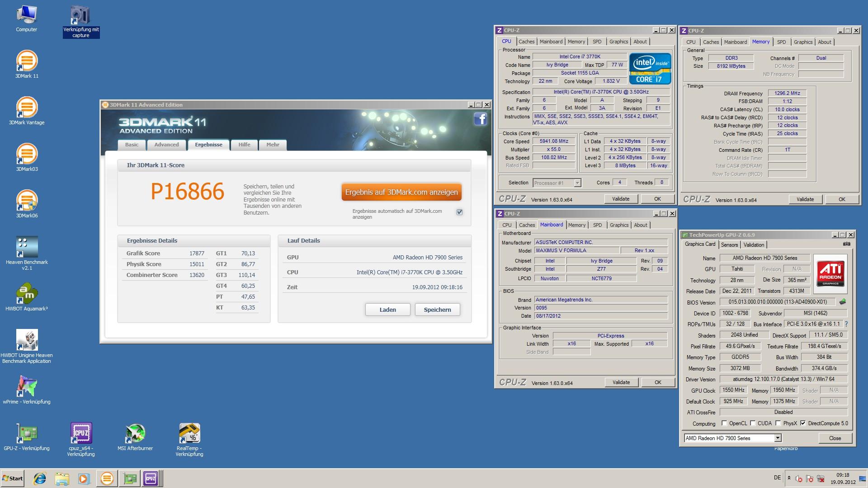Viewport: 868px width, 488px height.
Task: Click the Laden button
Action: [387, 310]
